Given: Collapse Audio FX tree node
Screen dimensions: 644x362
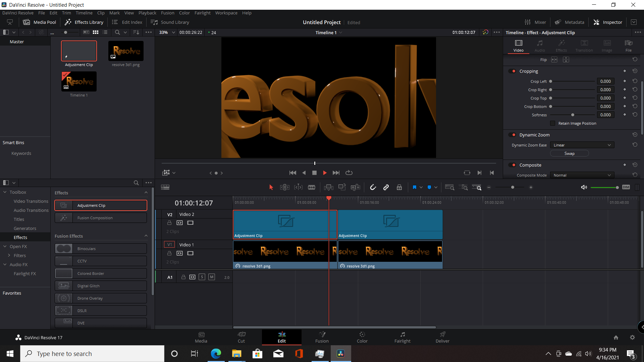Looking at the screenshot, I should pyautogui.click(x=5, y=264).
